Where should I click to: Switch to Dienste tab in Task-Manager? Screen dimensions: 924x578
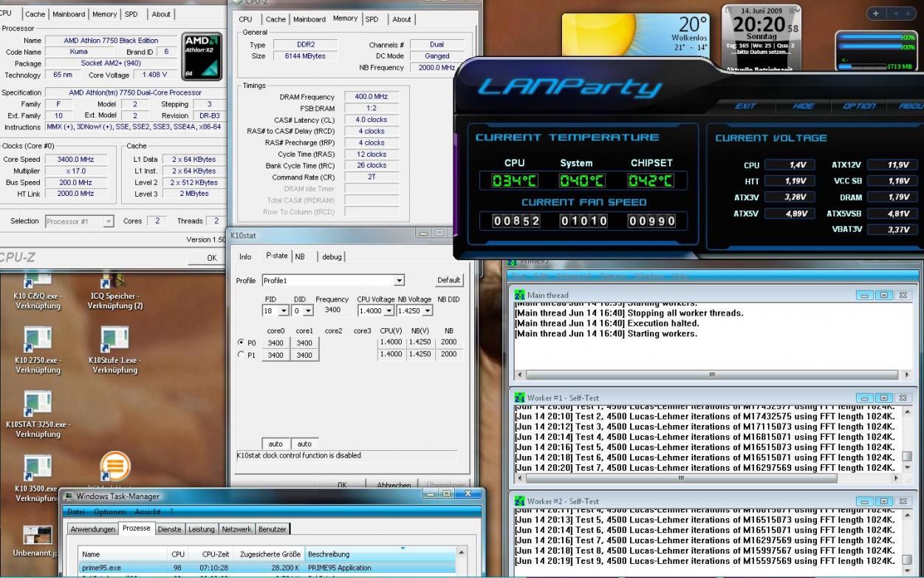click(x=169, y=529)
